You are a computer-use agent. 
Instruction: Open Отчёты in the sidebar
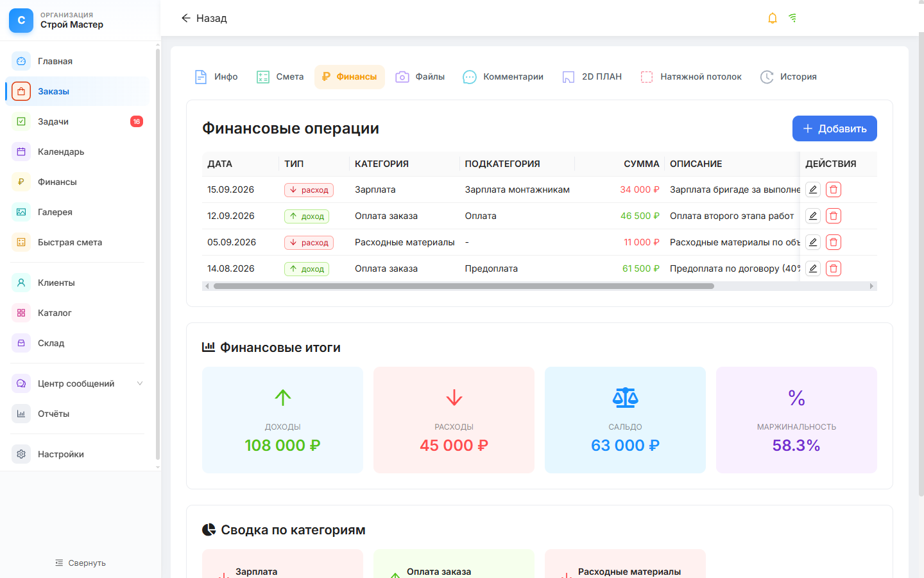pyautogui.click(x=77, y=414)
